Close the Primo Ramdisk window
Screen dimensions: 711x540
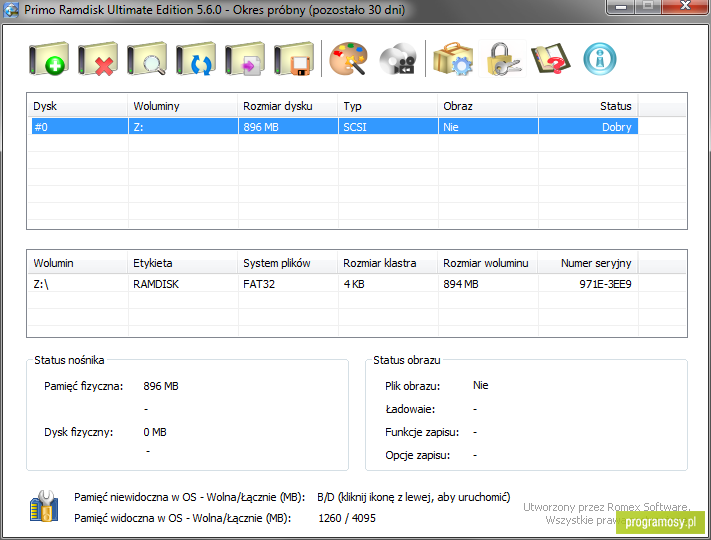pyautogui.click(x=685, y=6)
